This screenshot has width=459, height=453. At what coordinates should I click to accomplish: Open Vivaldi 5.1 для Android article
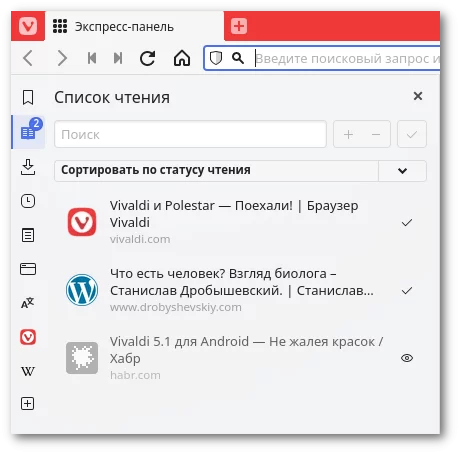[x=246, y=350]
